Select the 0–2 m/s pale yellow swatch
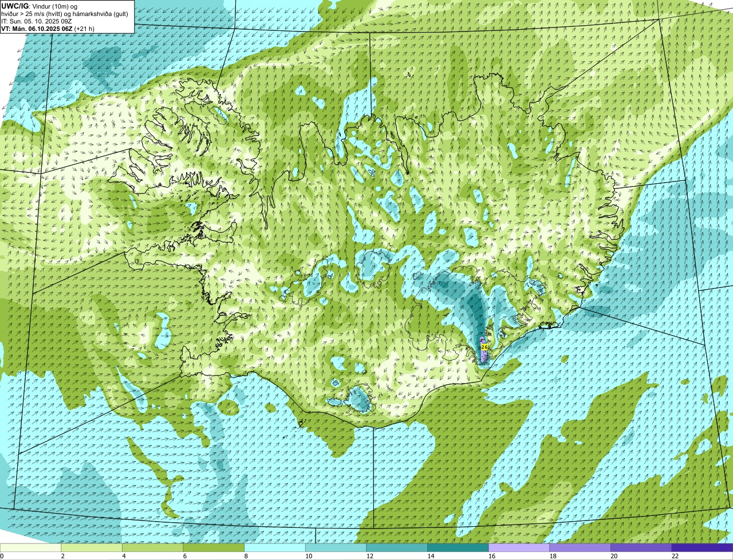733x560 pixels. [30, 547]
